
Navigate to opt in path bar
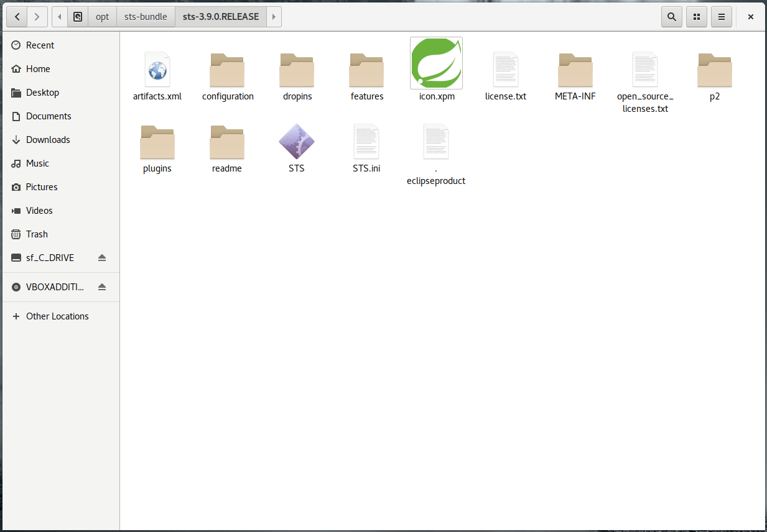tap(103, 17)
